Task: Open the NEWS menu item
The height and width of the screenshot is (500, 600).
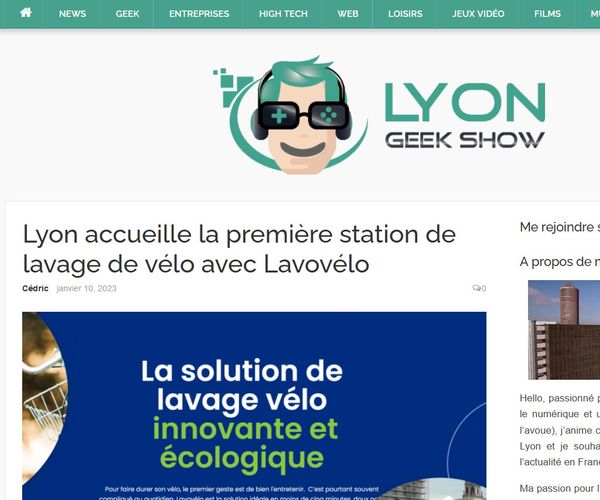Action: point(72,14)
